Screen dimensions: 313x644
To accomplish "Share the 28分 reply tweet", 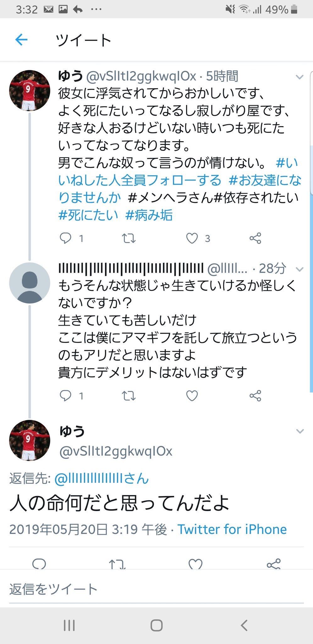I will 255,396.
